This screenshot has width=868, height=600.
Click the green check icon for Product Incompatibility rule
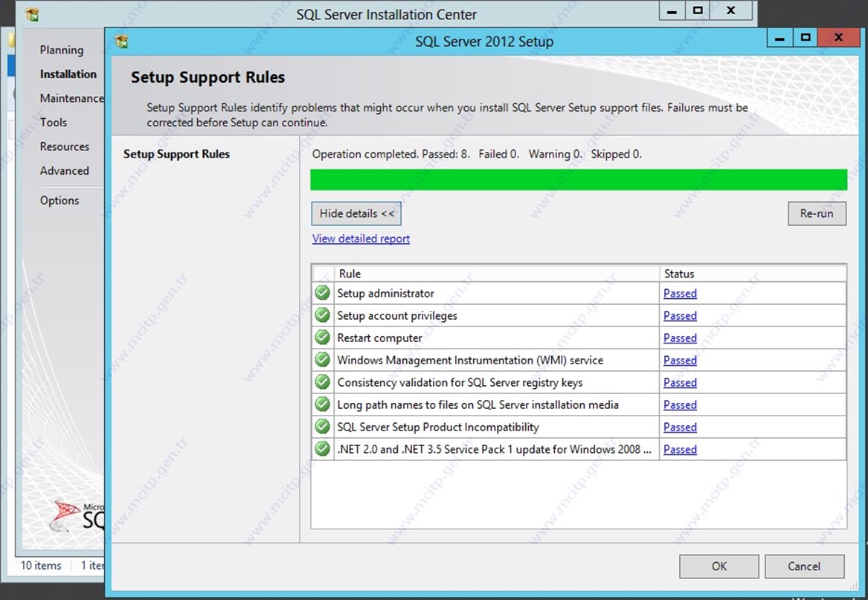click(322, 426)
